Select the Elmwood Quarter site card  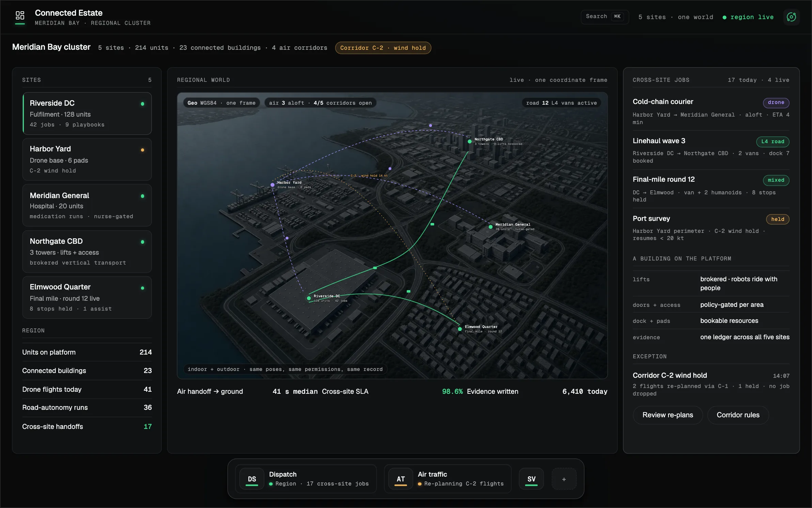coord(87,297)
